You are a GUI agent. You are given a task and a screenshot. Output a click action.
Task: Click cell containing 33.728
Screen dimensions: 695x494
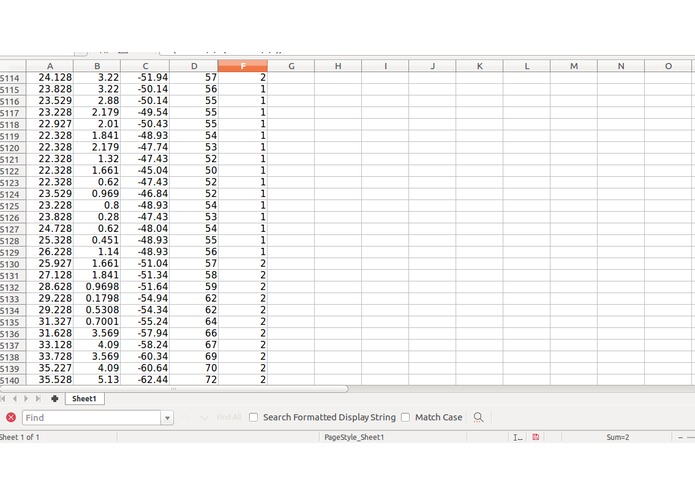pyautogui.click(x=50, y=357)
